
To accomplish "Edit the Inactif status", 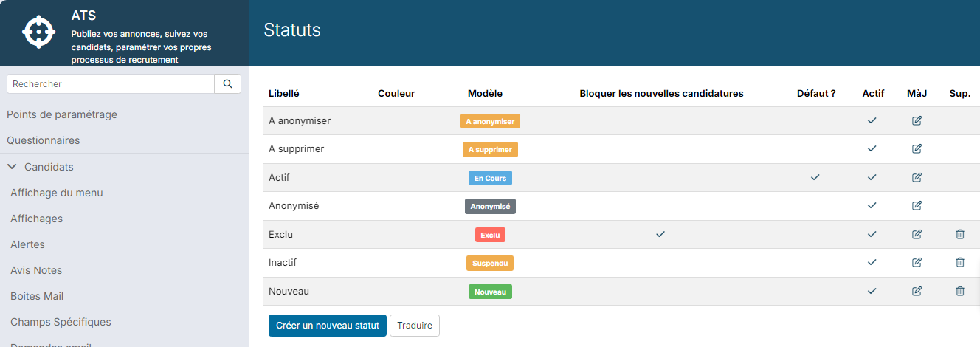I will 917,262.
